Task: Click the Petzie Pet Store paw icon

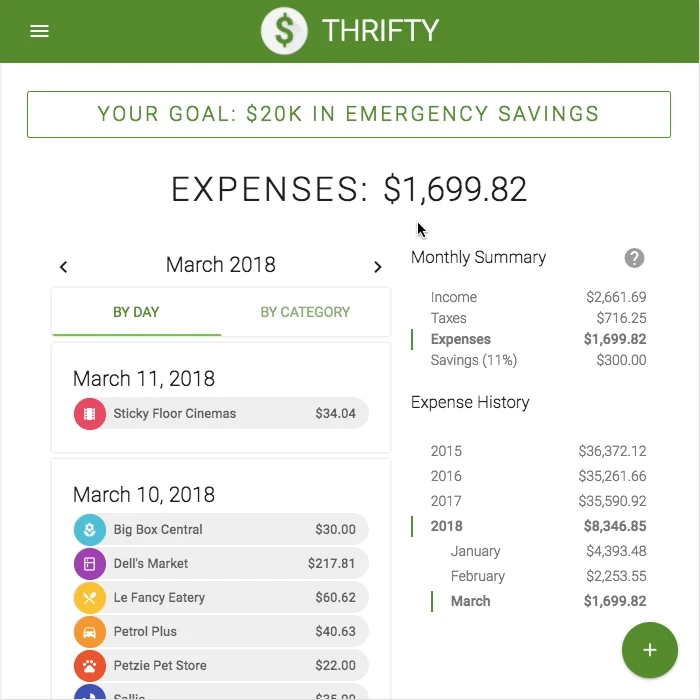Action: [x=90, y=666]
